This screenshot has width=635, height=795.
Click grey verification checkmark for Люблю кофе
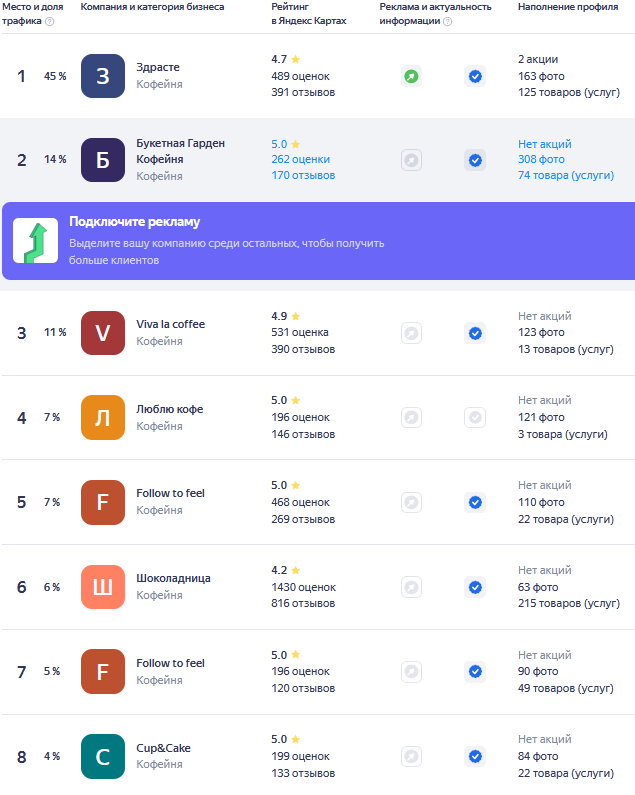pyautogui.click(x=475, y=417)
